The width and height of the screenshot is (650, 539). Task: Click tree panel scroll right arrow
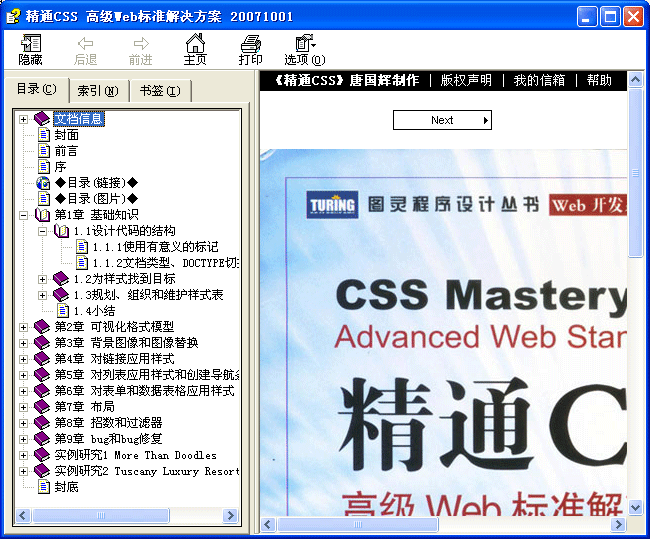point(230,515)
